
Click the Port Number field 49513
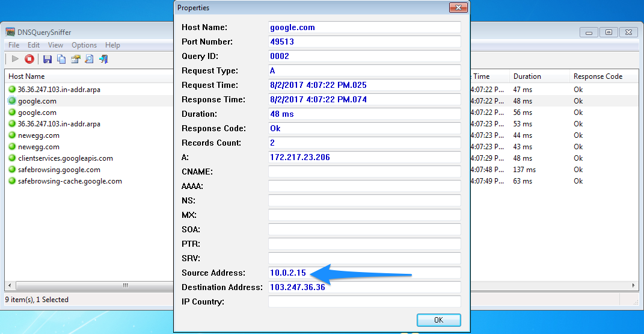(364, 42)
